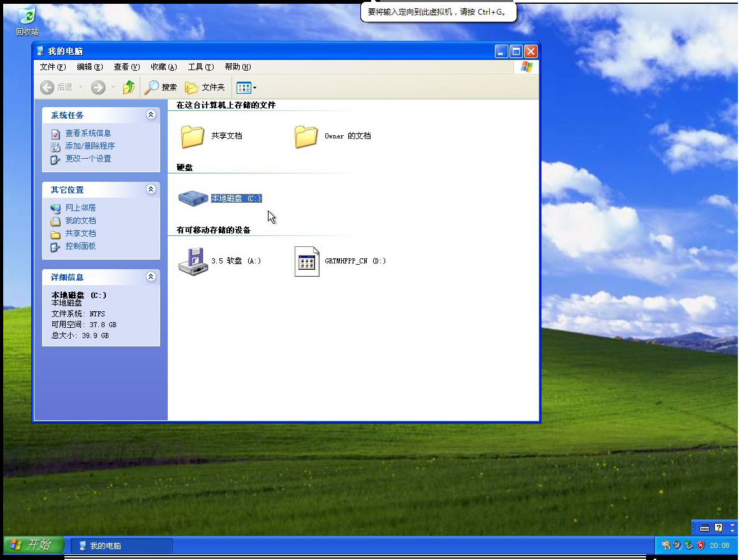
Task: Collapse the 系统任务 panel
Action: click(x=151, y=115)
